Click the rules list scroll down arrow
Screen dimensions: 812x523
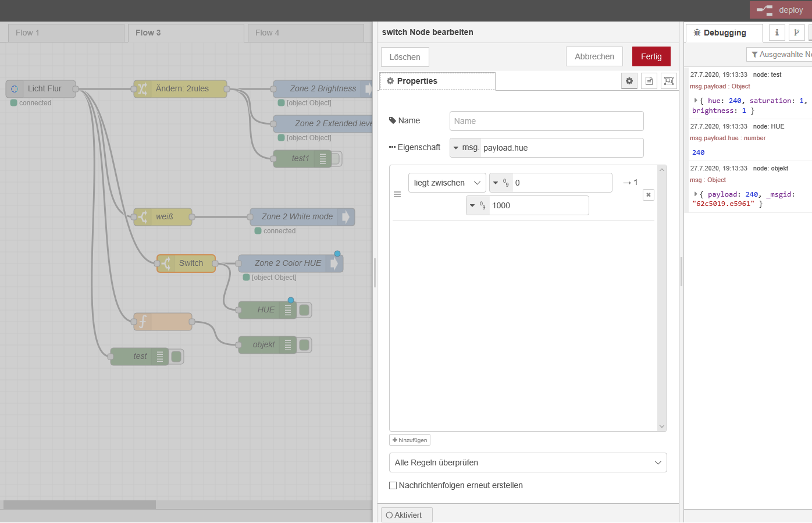pos(662,426)
